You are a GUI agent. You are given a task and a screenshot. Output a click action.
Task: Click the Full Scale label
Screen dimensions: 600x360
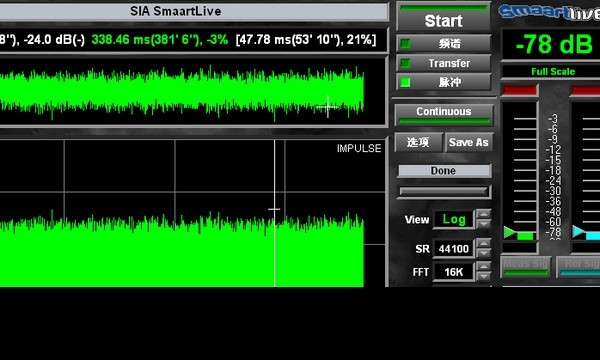coord(553,72)
